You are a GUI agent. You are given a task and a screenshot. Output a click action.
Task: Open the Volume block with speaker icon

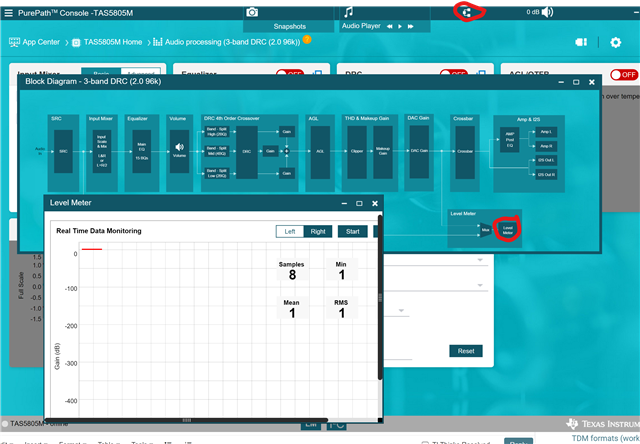[x=179, y=151]
